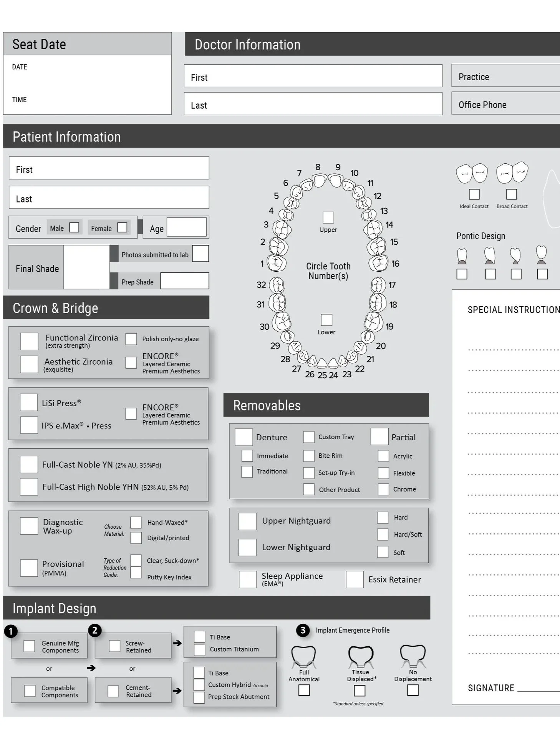Circle tooth number 30 on the chart

tap(281, 322)
